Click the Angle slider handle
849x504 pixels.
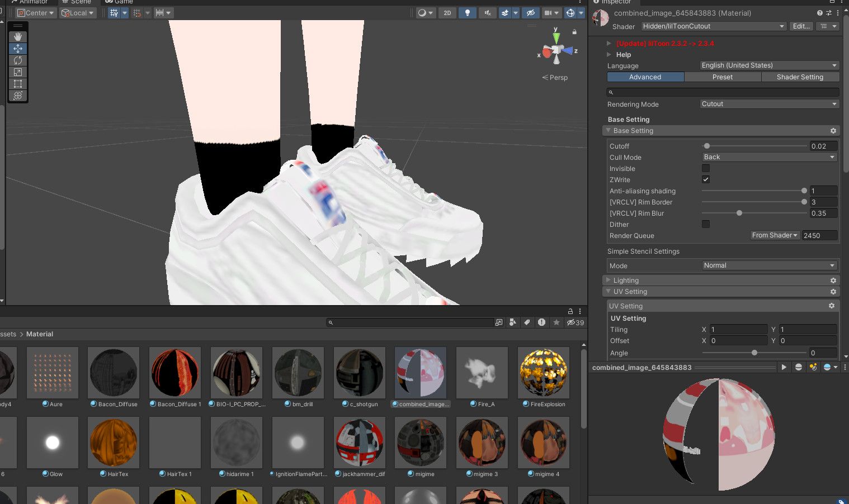click(x=754, y=353)
